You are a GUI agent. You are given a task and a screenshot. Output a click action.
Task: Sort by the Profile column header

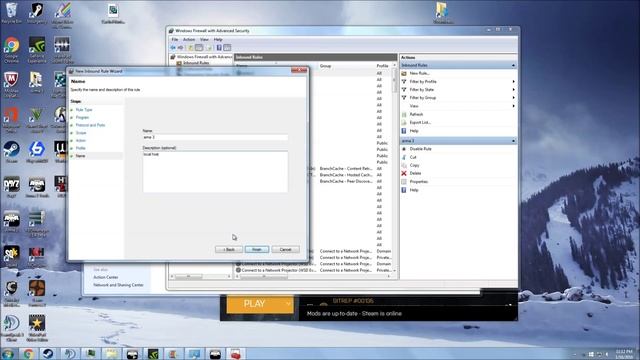pos(382,66)
